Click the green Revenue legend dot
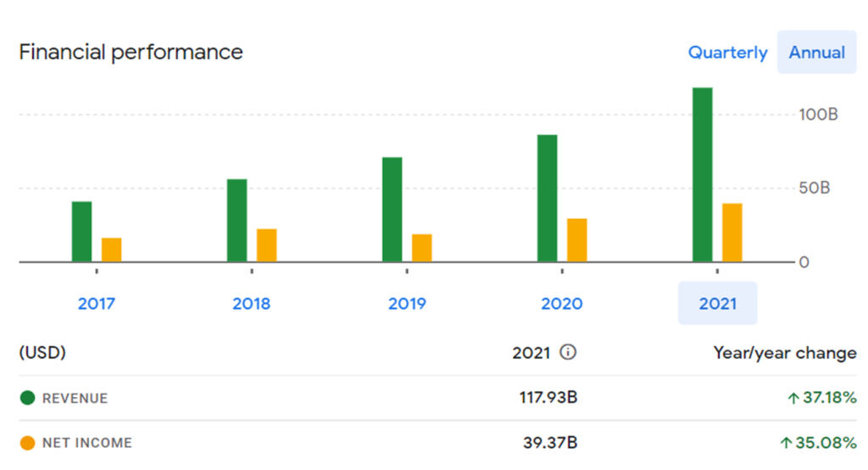The width and height of the screenshot is (868, 470). 27,398
